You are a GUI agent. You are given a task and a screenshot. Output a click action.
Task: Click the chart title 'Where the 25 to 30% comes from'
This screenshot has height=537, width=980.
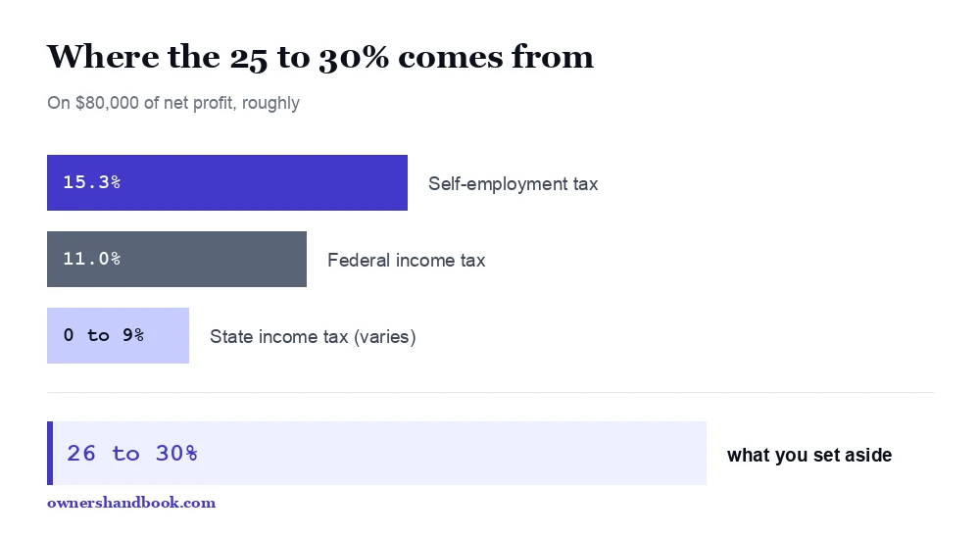tap(320, 57)
